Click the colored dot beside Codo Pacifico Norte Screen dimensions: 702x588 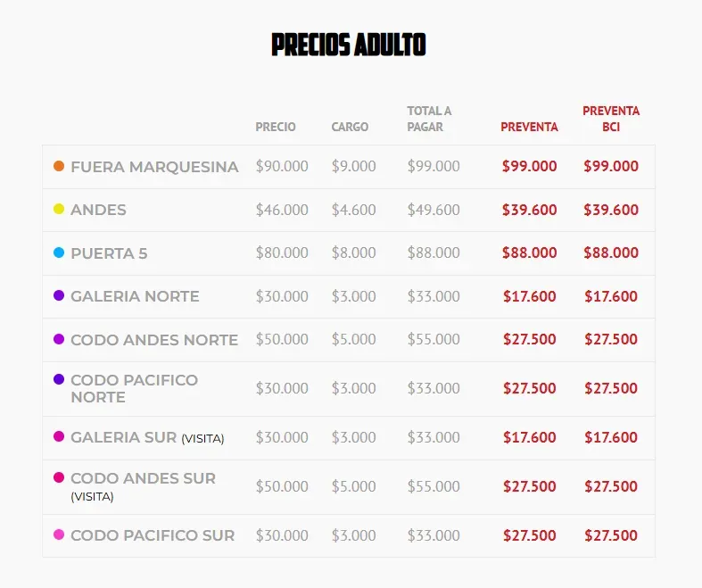(59, 379)
